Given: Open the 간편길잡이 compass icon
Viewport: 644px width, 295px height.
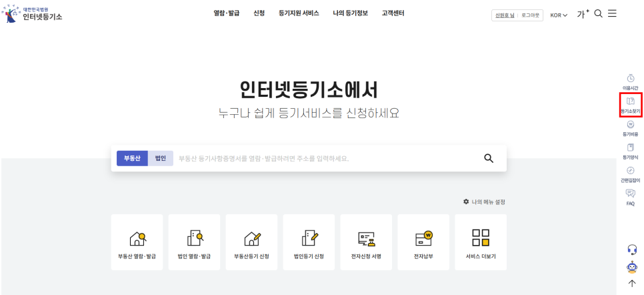Looking at the screenshot, I should pyautogui.click(x=630, y=174).
